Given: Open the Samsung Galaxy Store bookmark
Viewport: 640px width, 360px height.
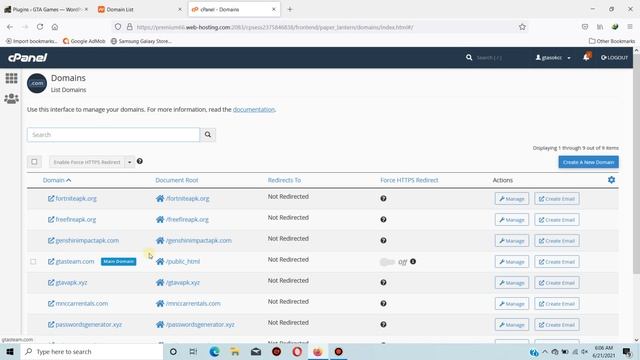Looking at the screenshot, I should [x=141, y=41].
